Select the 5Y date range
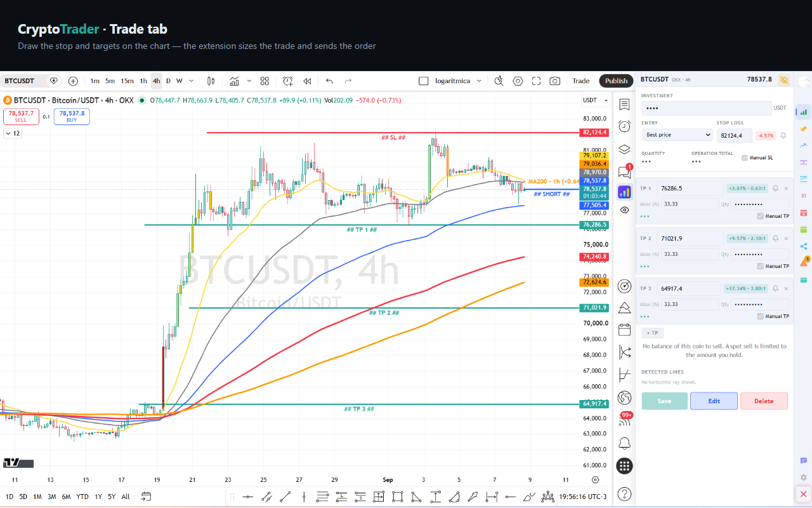 coord(112,497)
